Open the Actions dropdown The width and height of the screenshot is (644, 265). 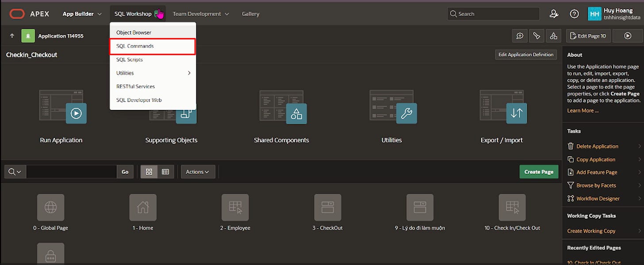(x=198, y=172)
